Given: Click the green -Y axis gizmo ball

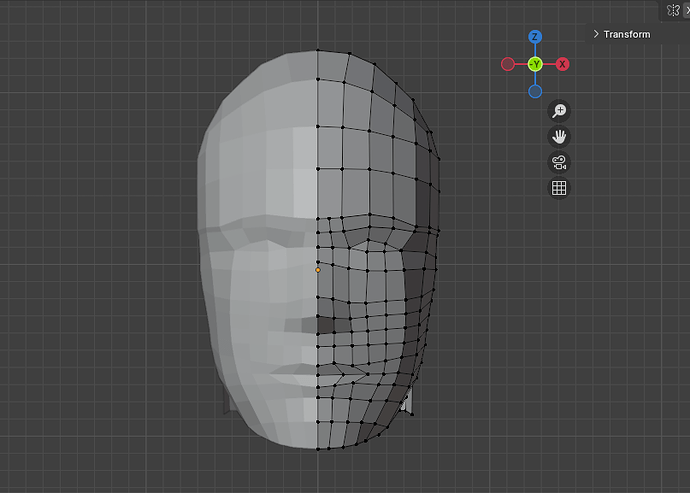Looking at the screenshot, I should tap(535, 64).
